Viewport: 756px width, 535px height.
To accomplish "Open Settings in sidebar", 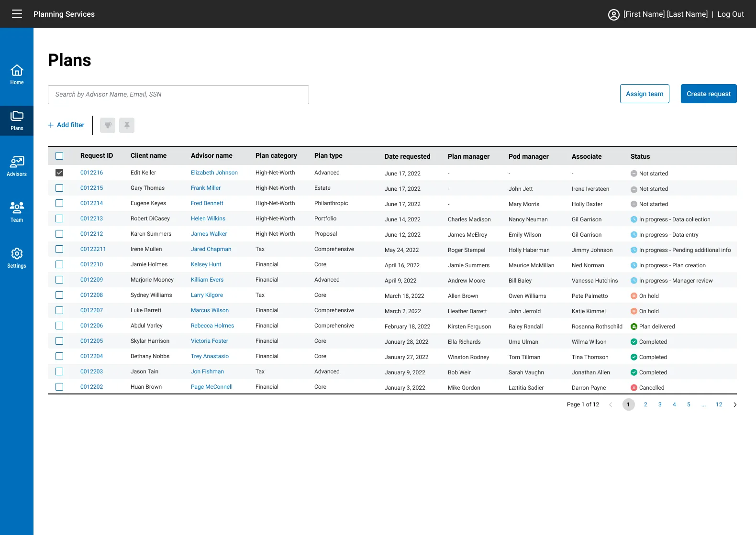I will coord(17,258).
